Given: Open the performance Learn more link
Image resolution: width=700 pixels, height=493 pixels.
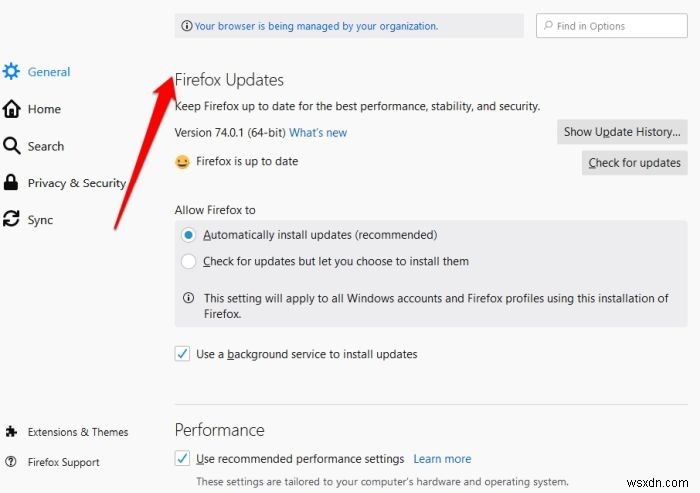Looking at the screenshot, I should click(x=442, y=459).
